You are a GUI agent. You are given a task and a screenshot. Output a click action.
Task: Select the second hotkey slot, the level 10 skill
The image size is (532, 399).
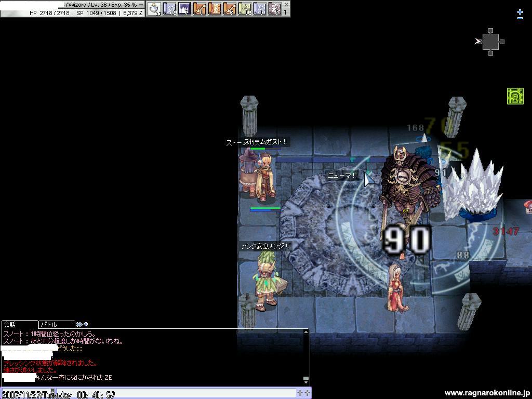pyautogui.click(x=170, y=8)
